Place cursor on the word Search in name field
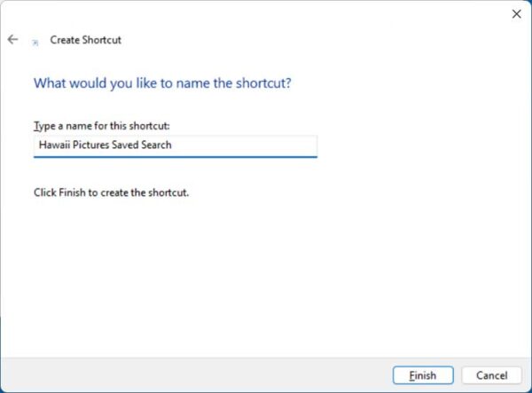This screenshot has width=532, height=393. click(x=156, y=145)
